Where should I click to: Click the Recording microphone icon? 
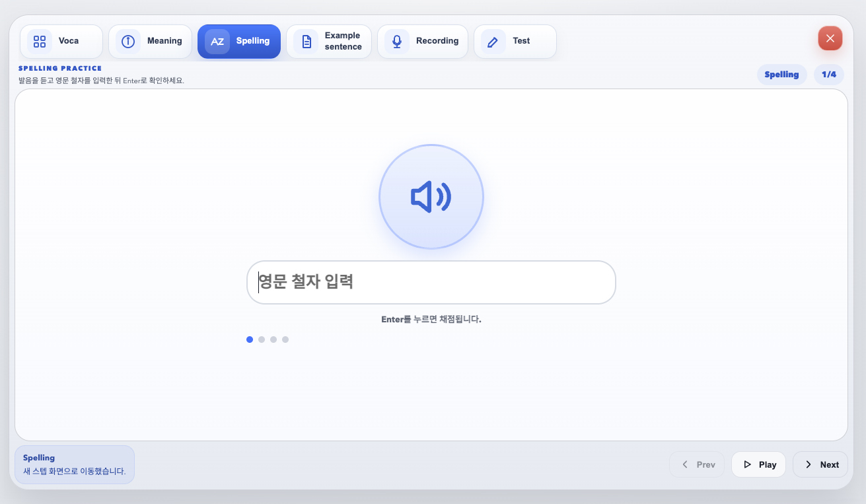(397, 42)
